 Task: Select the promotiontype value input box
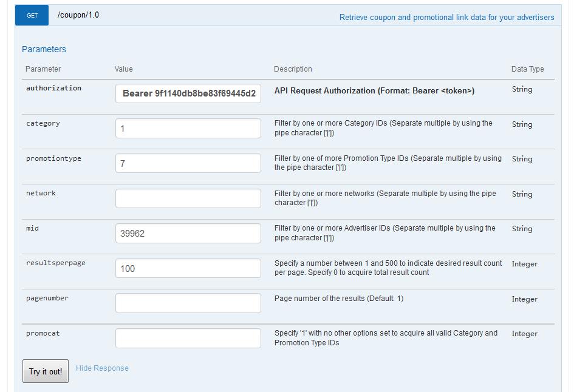point(188,163)
